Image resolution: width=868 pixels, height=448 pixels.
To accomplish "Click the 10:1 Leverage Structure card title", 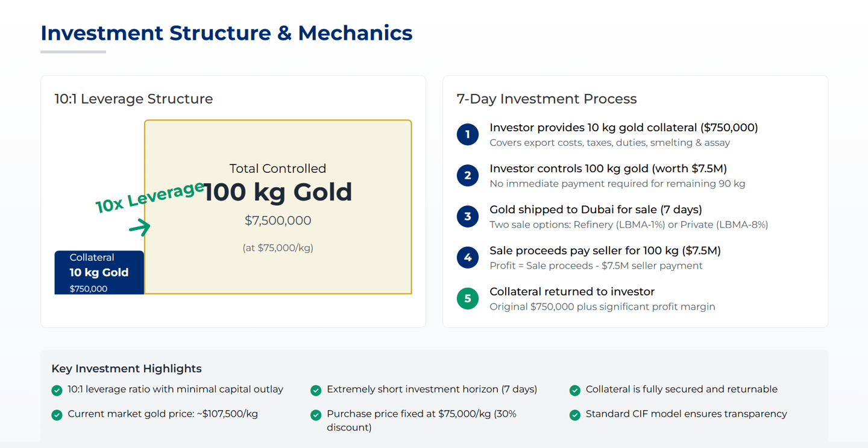I will click(134, 99).
